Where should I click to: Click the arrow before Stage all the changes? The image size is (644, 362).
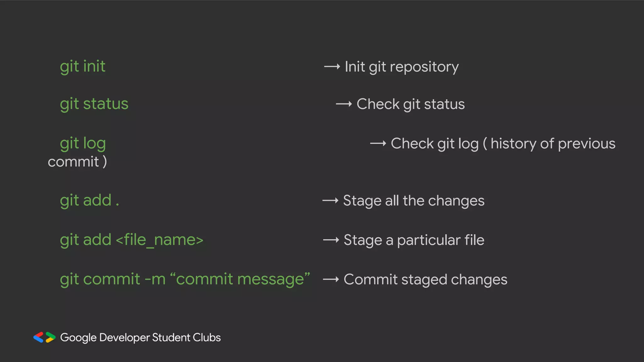(x=330, y=200)
